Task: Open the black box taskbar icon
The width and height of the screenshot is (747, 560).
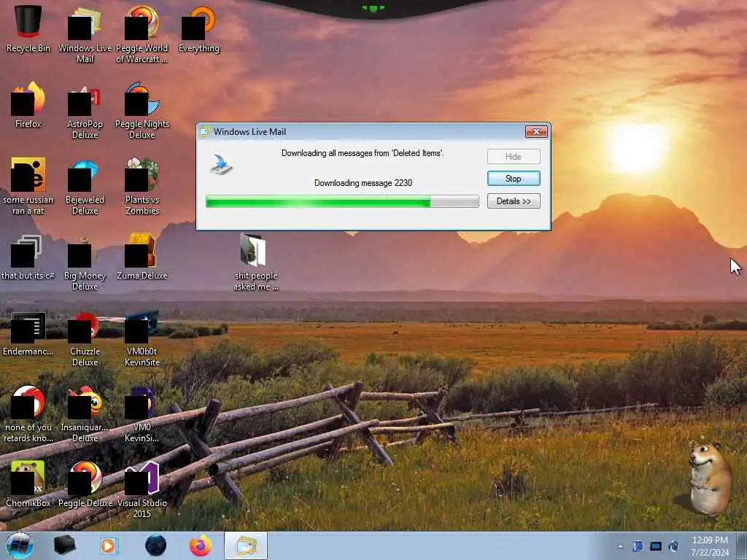Action: pyautogui.click(x=64, y=545)
